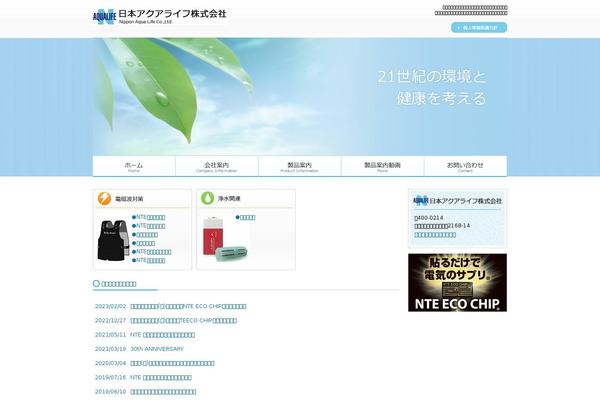
Task: Click the circle icon beside the news heading
Action: [x=96, y=284]
